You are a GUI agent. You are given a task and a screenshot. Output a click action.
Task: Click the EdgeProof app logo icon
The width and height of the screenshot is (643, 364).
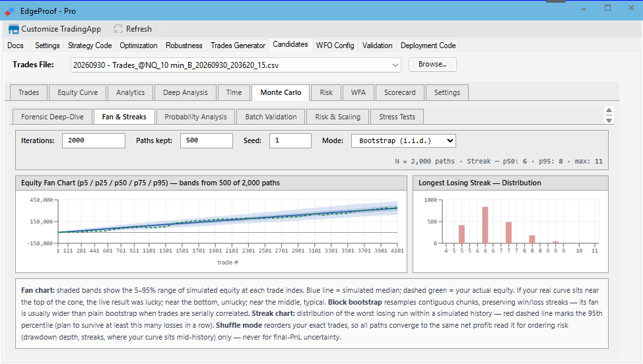point(9,11)
